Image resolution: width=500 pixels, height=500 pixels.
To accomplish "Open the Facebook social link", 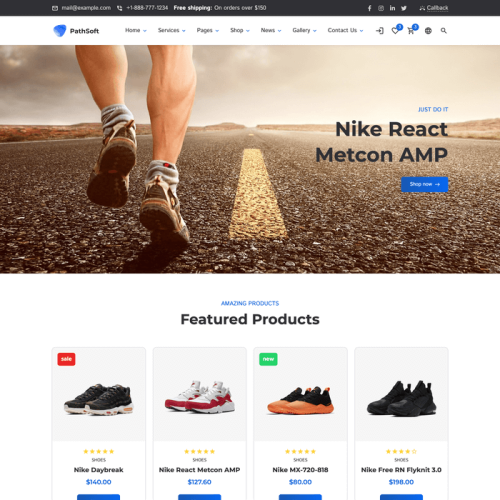I will pyautogui.click(x=369, y=8).
